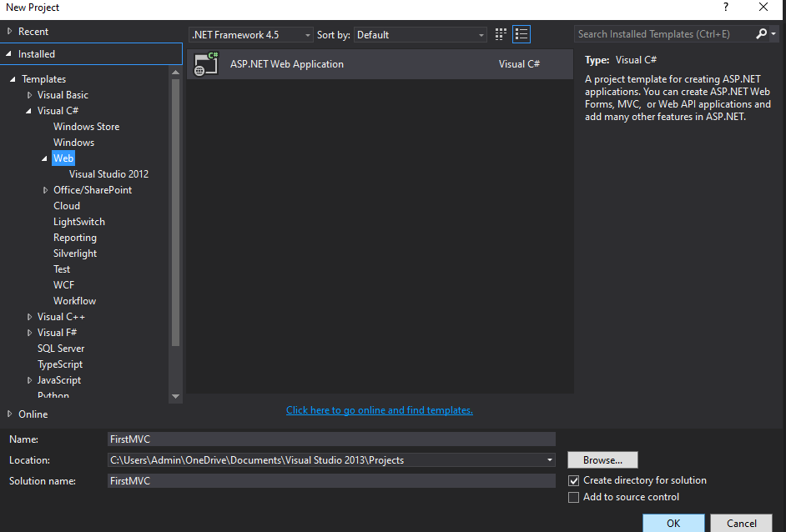The height and width of the screenshot is (532, 786).
Task: Select the Office/SharePoint category
Action: click(x=93, y=190)
